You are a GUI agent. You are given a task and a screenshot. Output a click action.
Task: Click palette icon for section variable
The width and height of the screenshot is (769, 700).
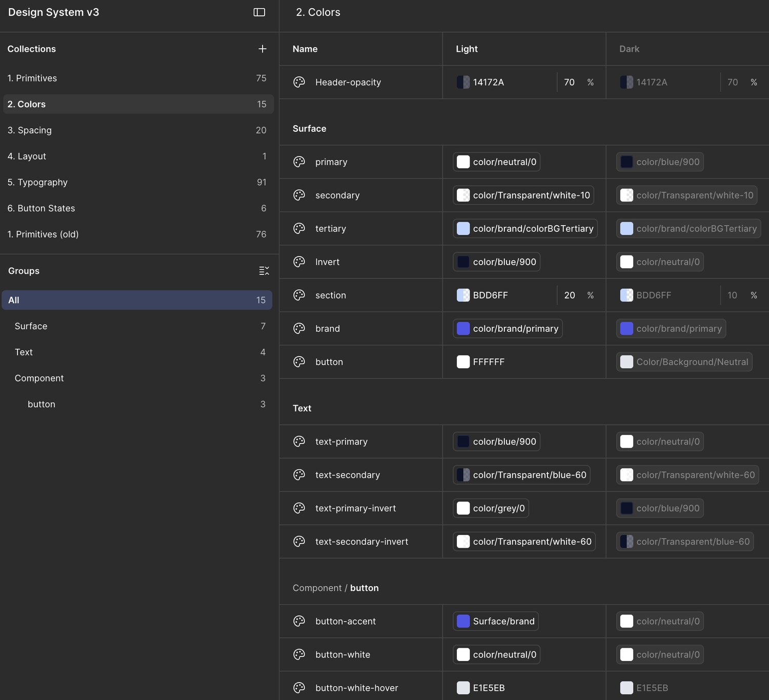click(x=299, y=295)
